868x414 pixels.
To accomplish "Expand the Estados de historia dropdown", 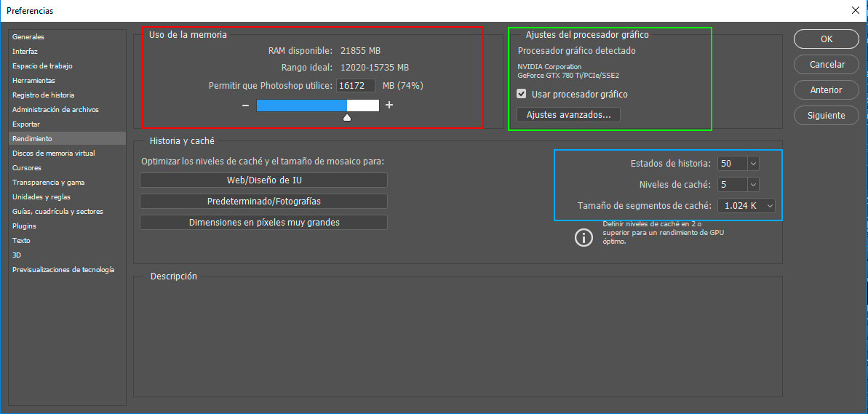I will pos(752,164).
